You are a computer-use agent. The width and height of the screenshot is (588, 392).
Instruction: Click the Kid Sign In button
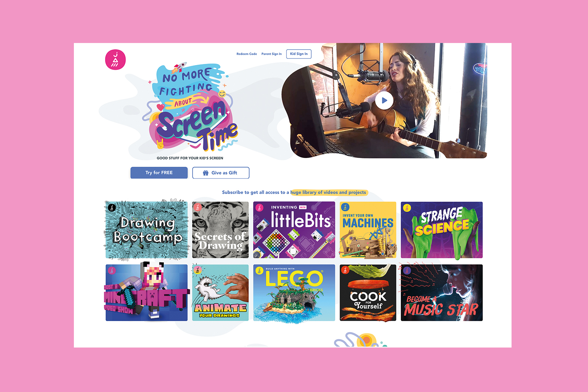(x=299, y=54)
